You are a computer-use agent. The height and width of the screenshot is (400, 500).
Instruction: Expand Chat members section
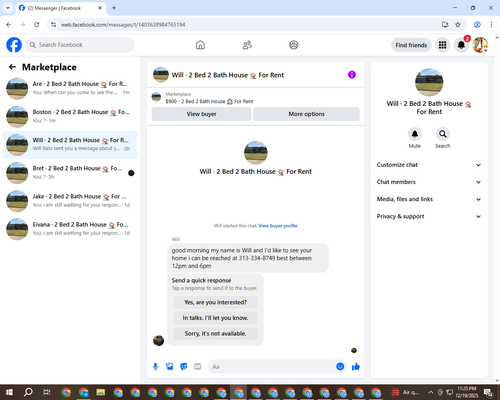(x=429, y=182)
